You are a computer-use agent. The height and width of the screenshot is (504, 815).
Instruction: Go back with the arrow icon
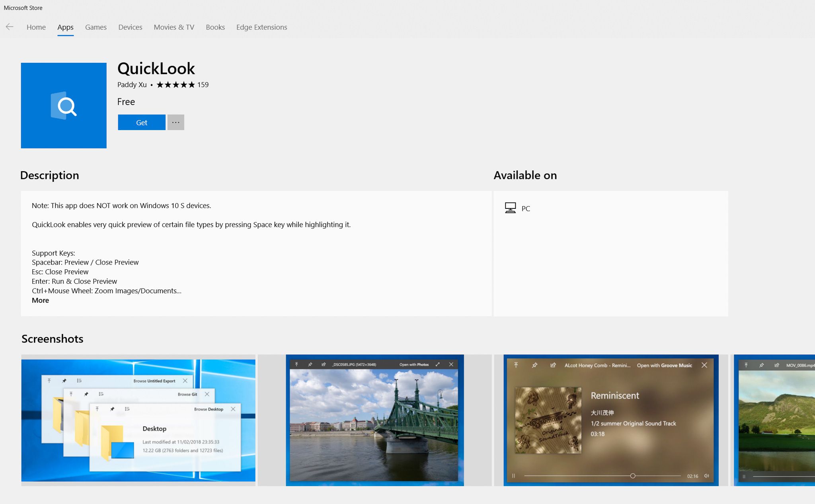10,27
